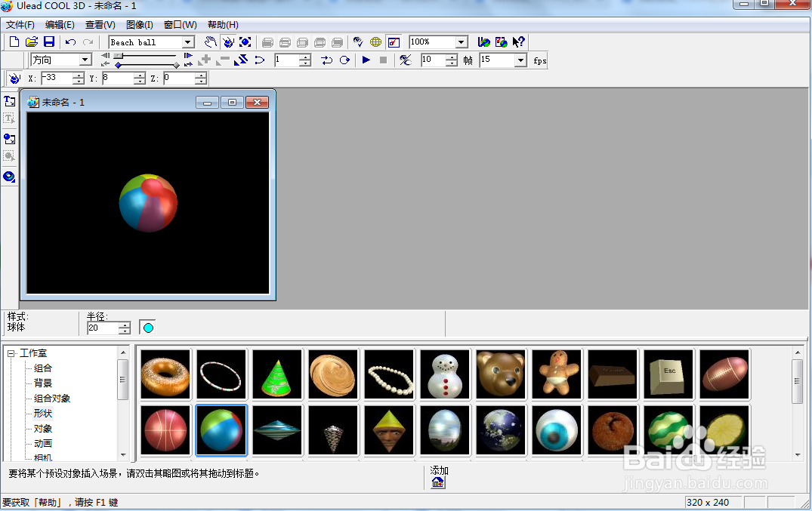Click the Insert geometric object sidebar icon
Screen dimensions: 812x511
[9, 177]
